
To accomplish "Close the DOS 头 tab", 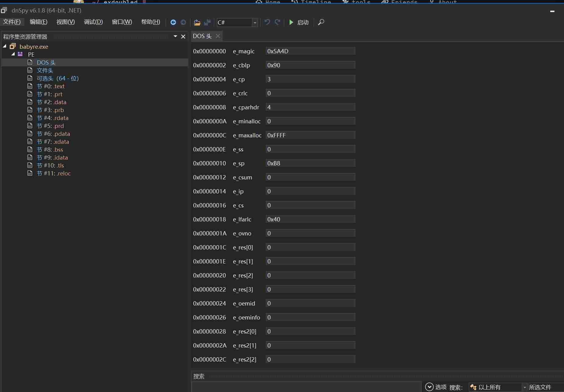I will (218, 36).
